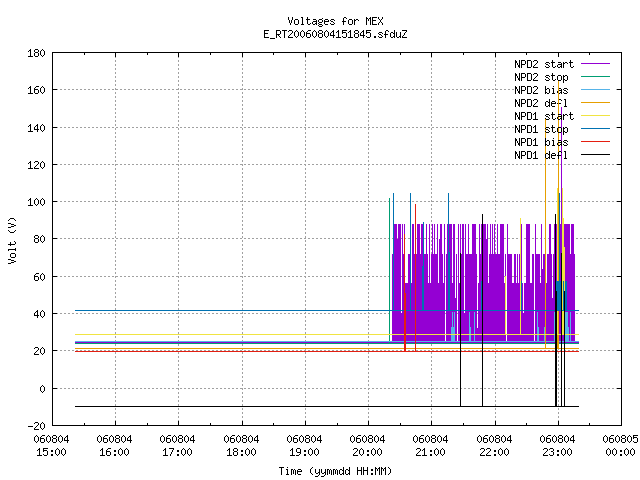Click the yellow NPD1 start legend line
The height and width of the screenshot is (480, 640).
596,116
